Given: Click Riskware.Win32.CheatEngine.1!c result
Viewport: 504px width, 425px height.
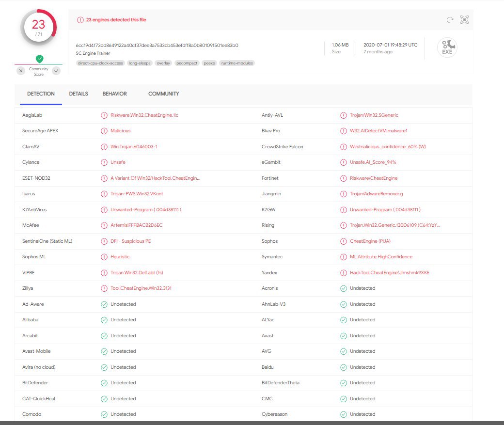Looking at the screenshot, I should click(x=144, y=115).
